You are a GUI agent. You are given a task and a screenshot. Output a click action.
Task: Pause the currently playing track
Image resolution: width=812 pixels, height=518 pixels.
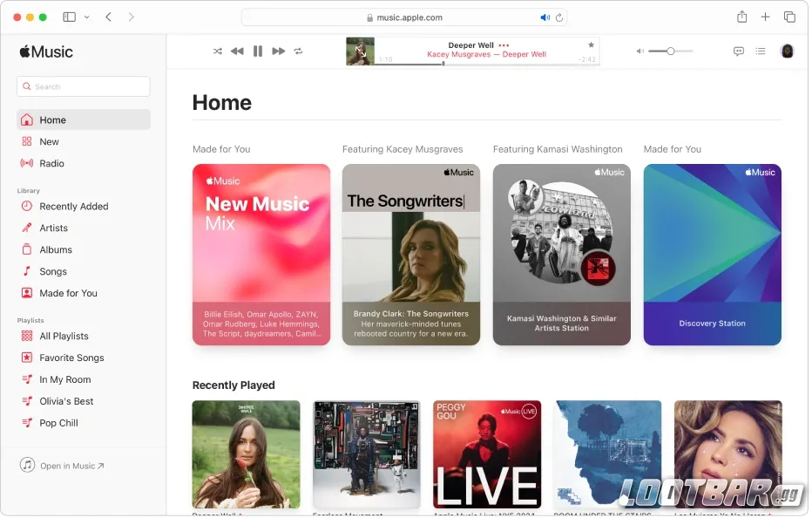click(x=258, y=51)
